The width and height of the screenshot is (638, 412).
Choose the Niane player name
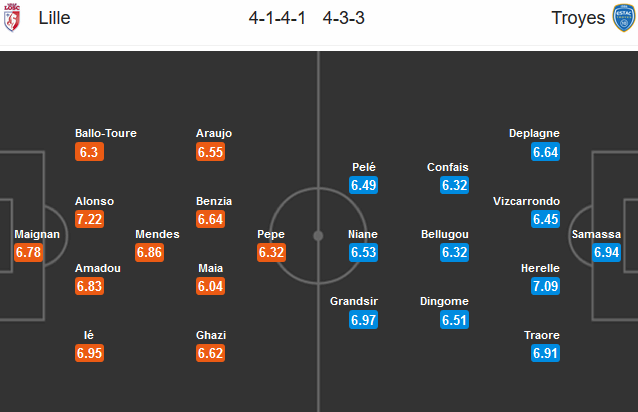pos(363,234)
